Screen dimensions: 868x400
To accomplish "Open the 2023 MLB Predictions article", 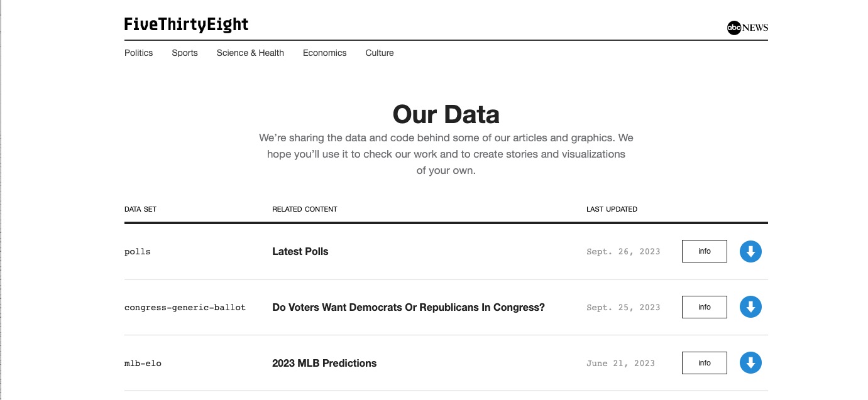I will click(324, 363).
